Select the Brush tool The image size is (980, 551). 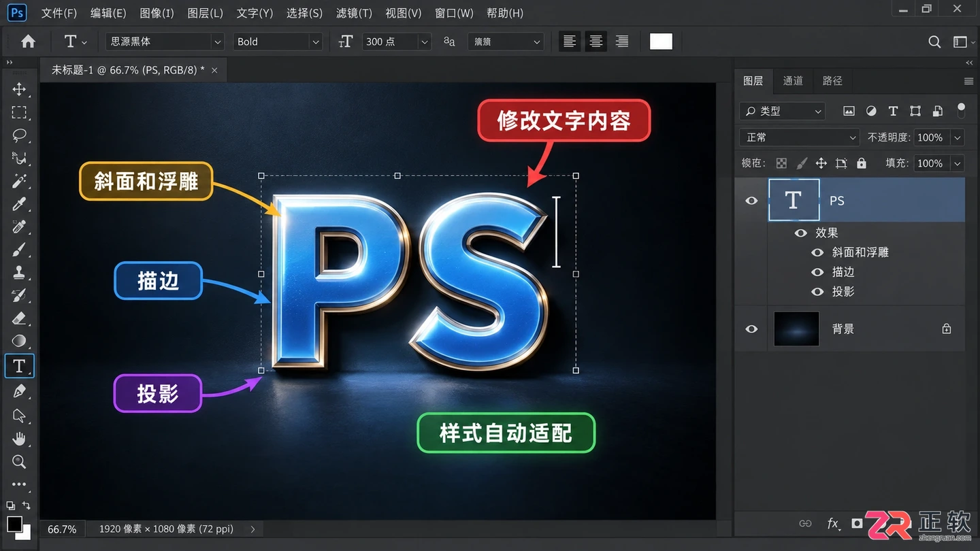[19, 250]
